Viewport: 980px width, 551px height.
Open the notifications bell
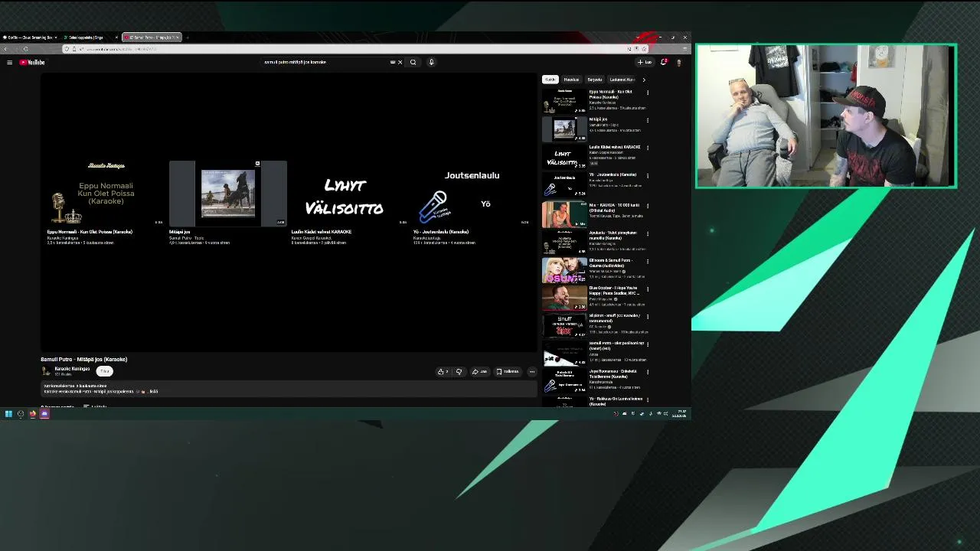point(664,62)
